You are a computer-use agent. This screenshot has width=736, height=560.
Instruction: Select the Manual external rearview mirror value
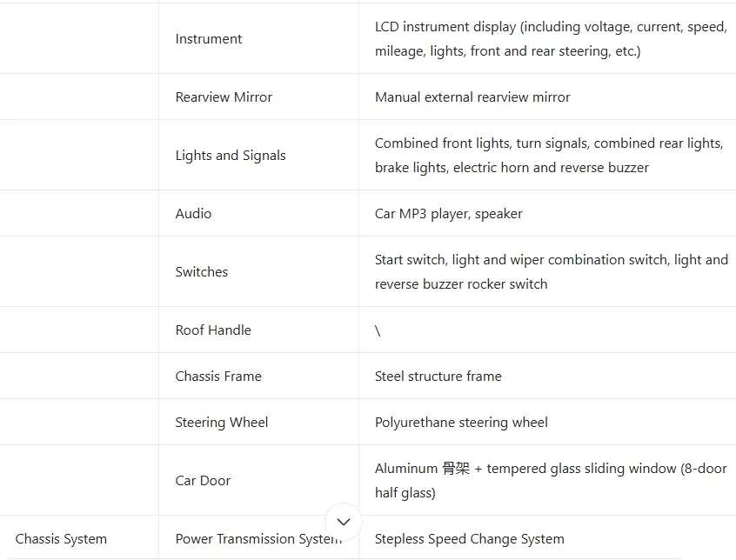click(x=471, y=97)
